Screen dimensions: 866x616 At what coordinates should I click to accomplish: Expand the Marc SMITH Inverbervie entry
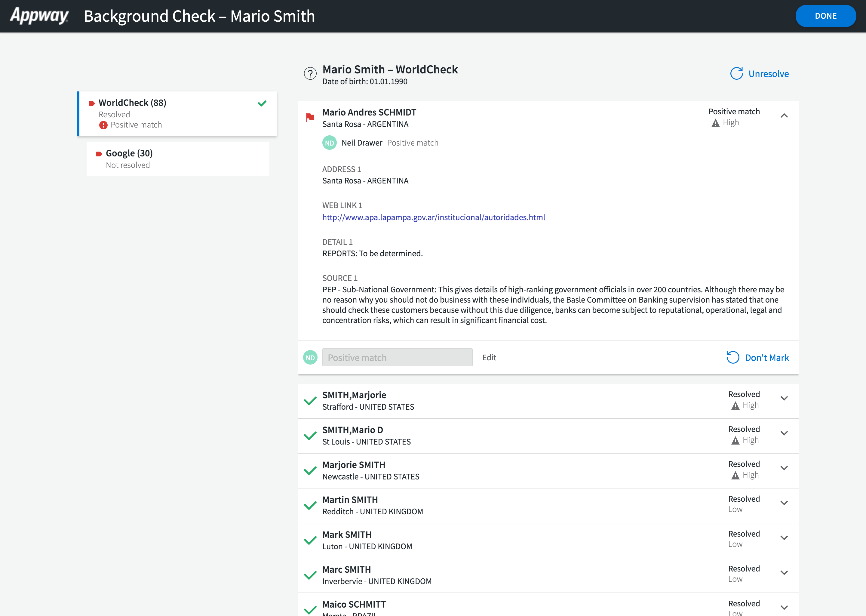(784, 573)
